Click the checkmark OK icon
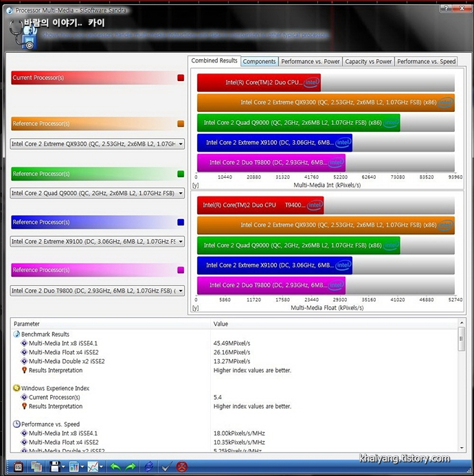The height and width of the screenshot is (476, 474). [166, 466]
